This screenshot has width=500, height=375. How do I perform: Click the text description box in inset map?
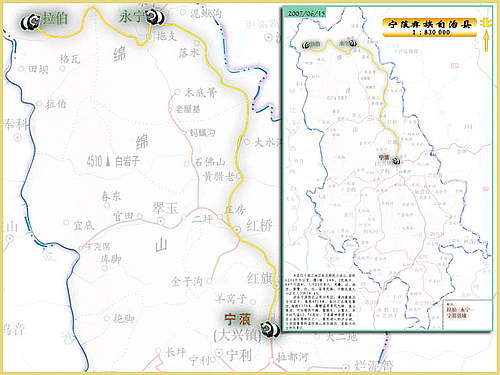click(x=321, y=301)
